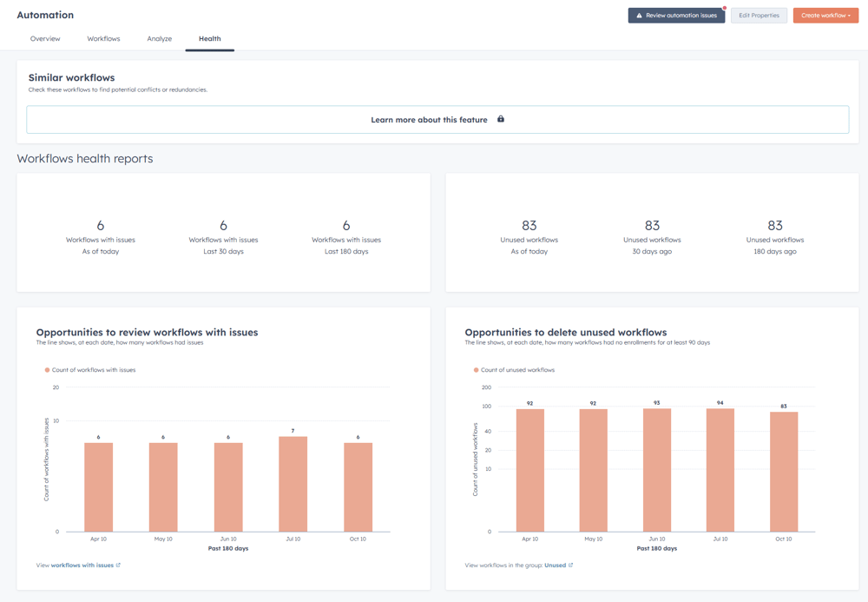Open the 'workflows with issues' link

pyautogui.click(x=82, y=566)
